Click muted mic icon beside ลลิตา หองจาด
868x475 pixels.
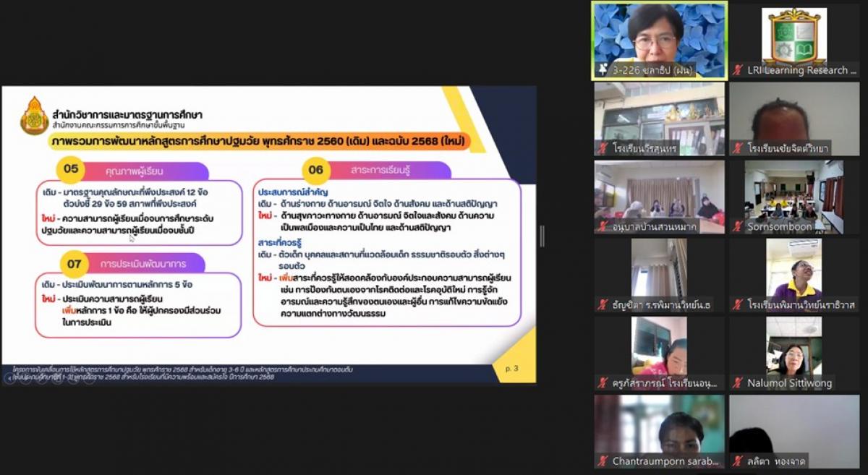(x=738, y=461)
